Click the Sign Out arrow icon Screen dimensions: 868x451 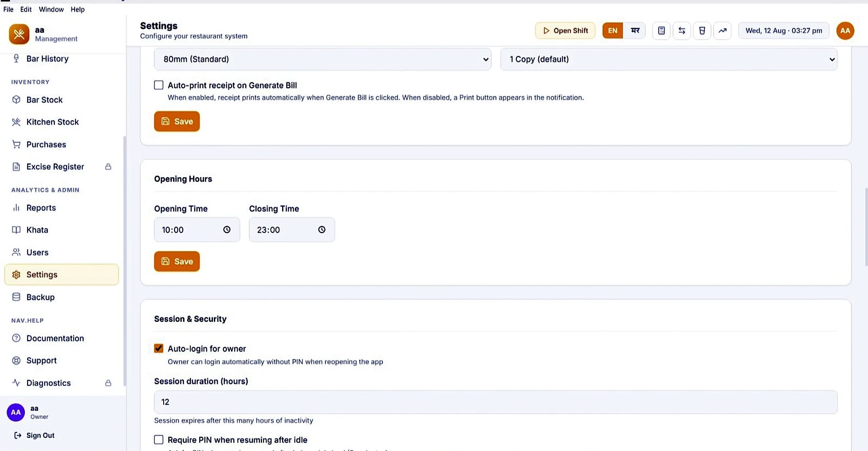(x=18, y=435)
